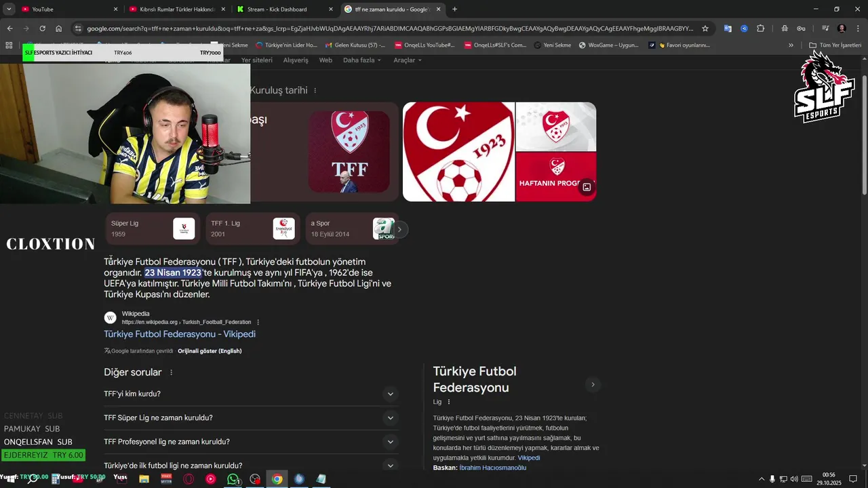
Task: Open the OnqeLLs YouTube bookmark
Action: point(425,45)
